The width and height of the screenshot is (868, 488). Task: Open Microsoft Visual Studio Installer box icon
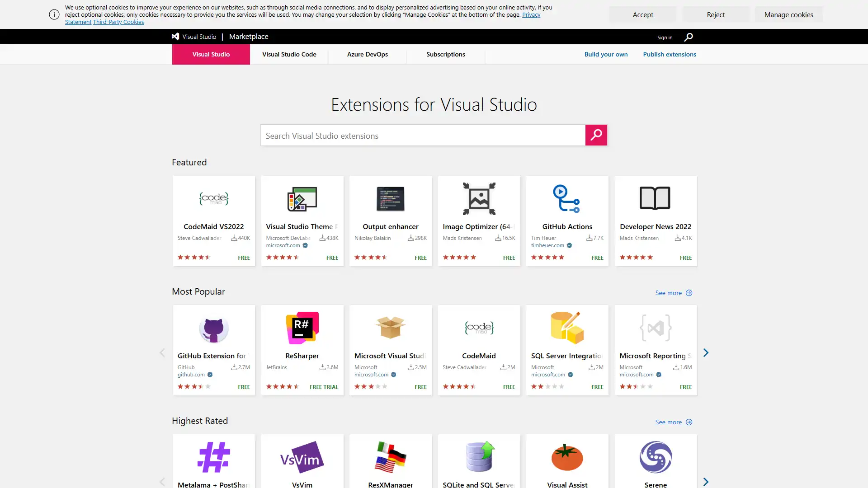click(391, 328)
